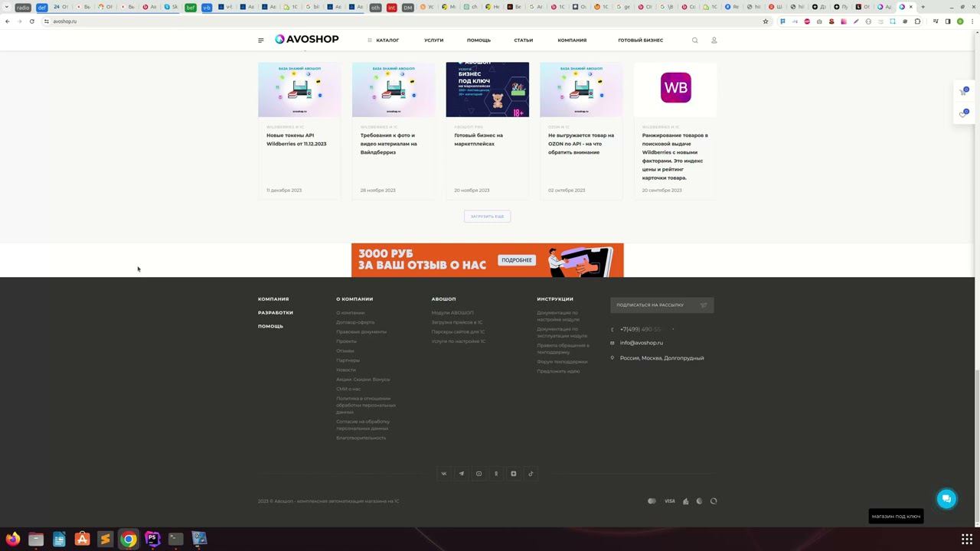Image resolution: width=980 pixels, height=551 pixels.
Task: Open the user account profile icon
Action: tap(714, 41)
